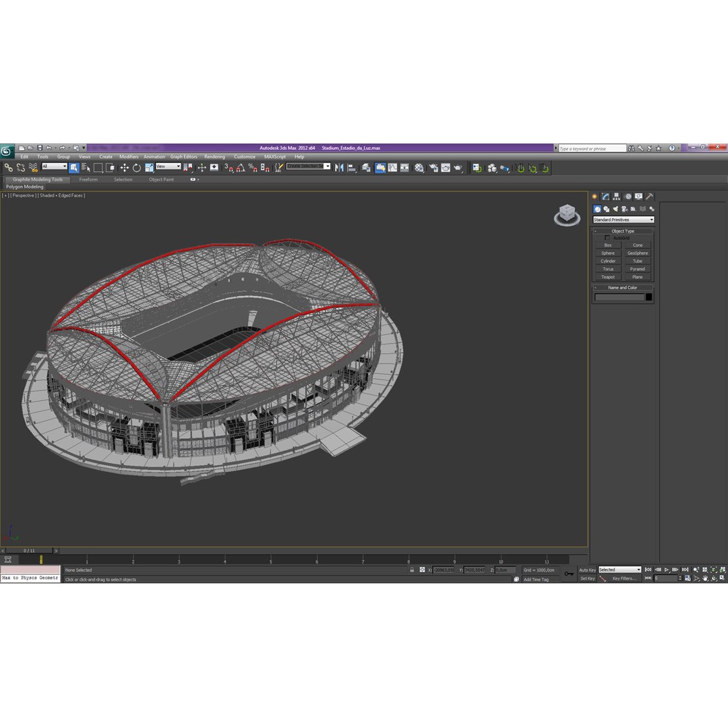
Task: Toggle Auto Key animation mode
Action: pyautogui.click(x=587, y=570)
